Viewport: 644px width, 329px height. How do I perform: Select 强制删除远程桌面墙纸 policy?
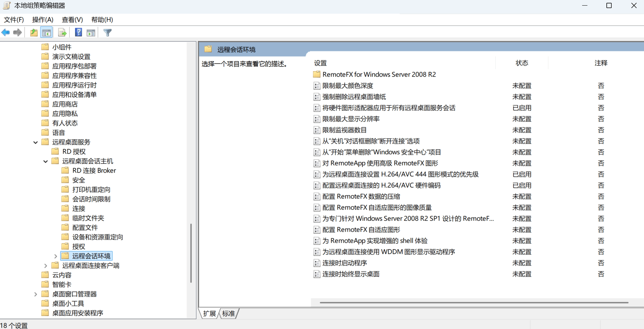point(354,97)
